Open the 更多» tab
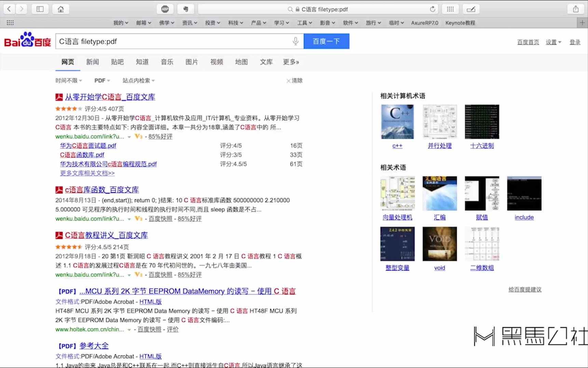This screenshot has height=368, width=588. point(291,62)
